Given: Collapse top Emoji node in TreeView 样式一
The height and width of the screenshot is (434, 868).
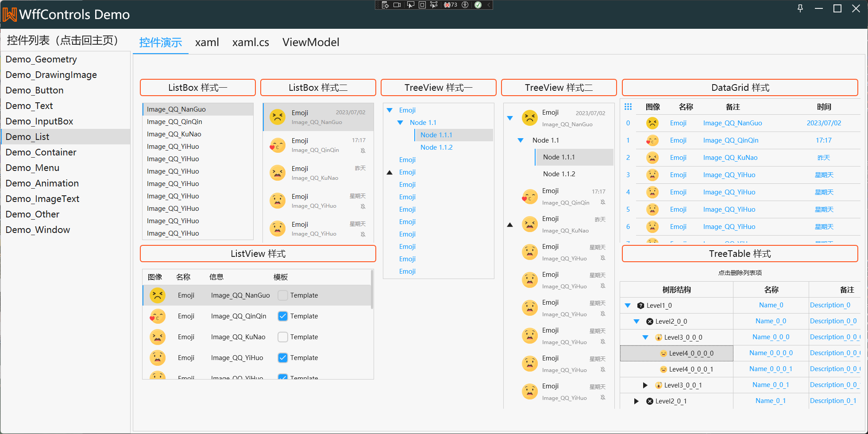Looking at the screenshot, I should 390,110.
